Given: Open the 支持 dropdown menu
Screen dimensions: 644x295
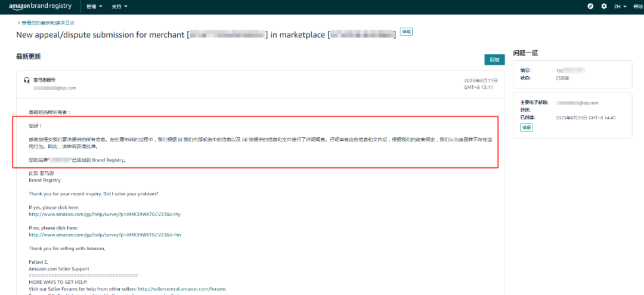Looking at the screenshot, I should coord(119,7).
